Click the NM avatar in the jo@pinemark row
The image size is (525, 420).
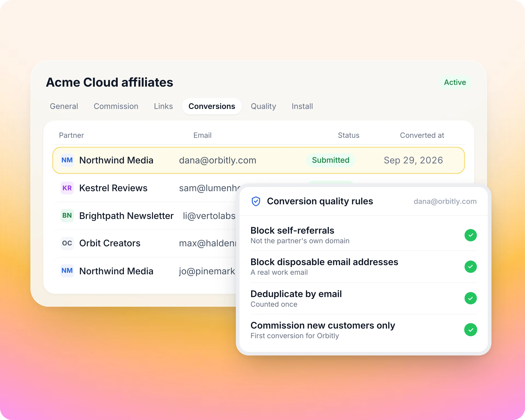click(67, 271)
